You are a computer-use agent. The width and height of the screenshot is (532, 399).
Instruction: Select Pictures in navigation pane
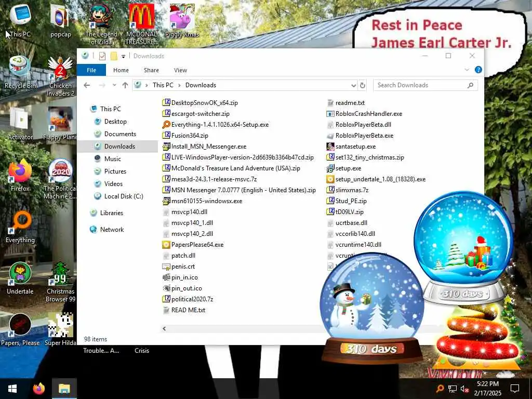tap(115, 171)
